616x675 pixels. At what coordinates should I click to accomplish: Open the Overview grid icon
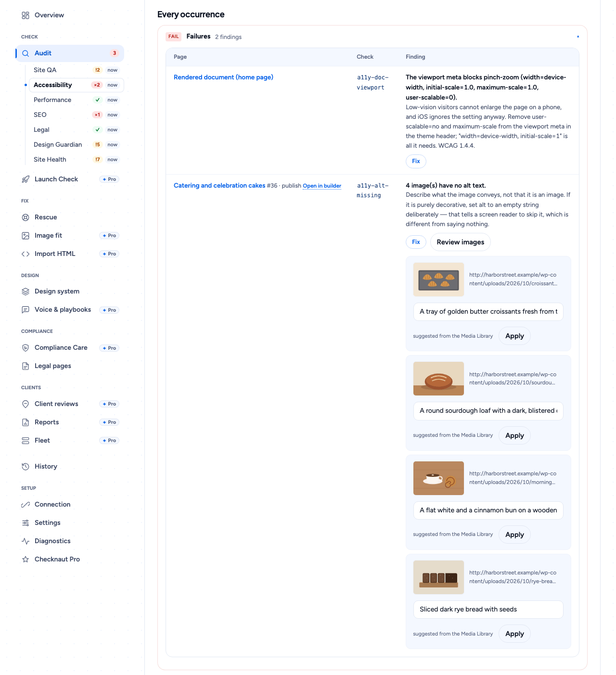(x=26, y=15)
